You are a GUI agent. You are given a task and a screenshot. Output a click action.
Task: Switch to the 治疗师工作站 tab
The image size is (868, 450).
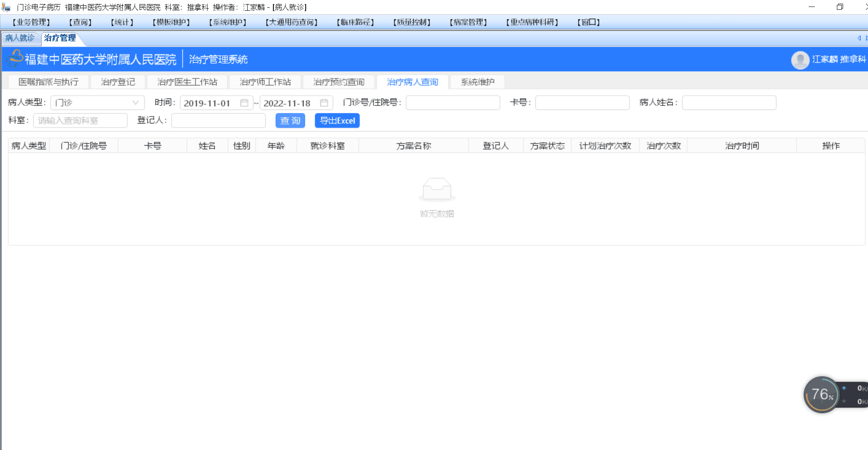coord(265,82)
